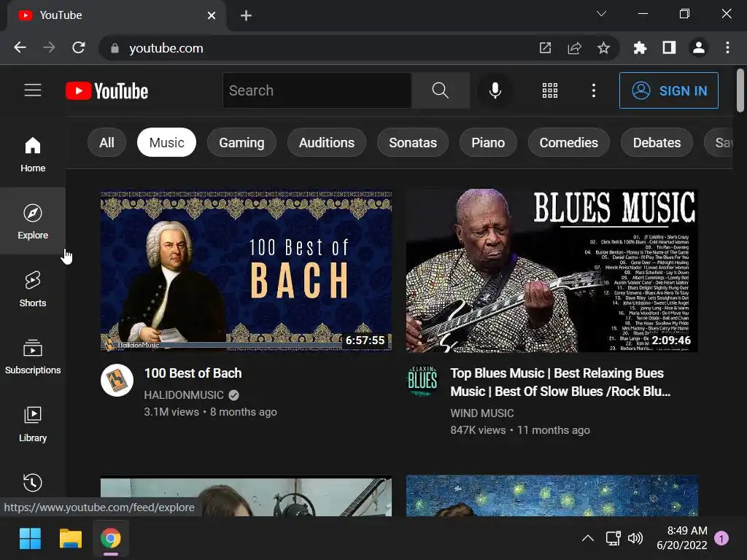Open File Explorer from taskbar
Image resolution: width=747 pixels, height=560 pixels.
[71, 539]
